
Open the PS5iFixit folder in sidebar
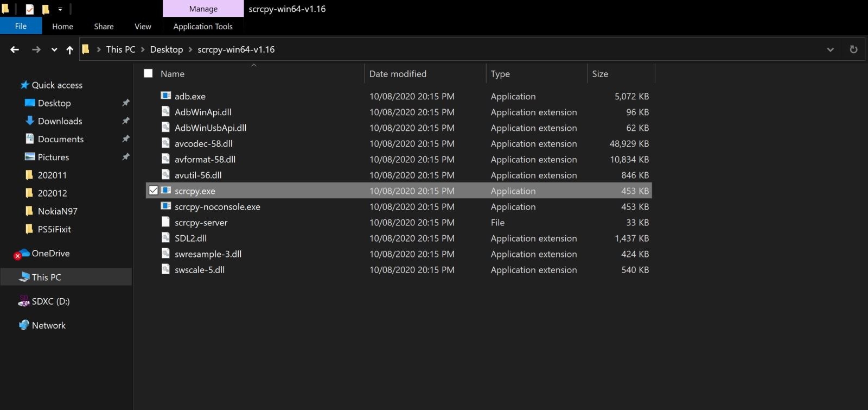click(x=54, y=229)
